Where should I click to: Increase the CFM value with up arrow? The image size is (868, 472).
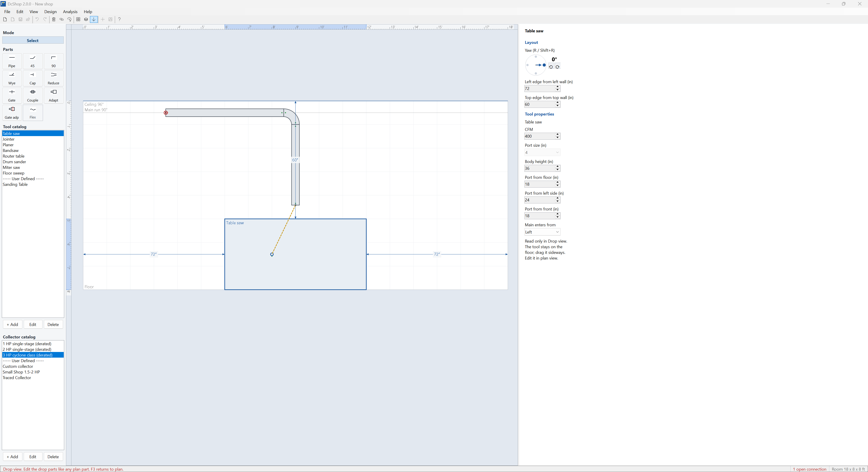[558, 135]
